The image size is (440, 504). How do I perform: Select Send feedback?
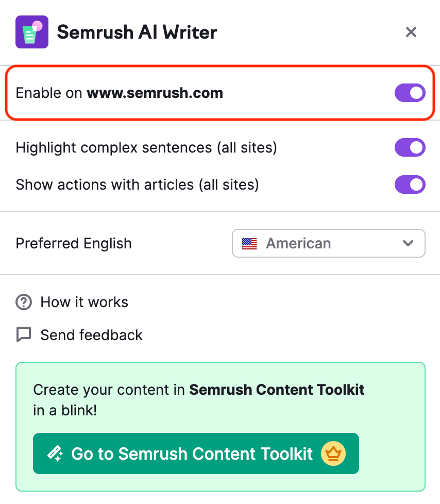tap(91, 334)
